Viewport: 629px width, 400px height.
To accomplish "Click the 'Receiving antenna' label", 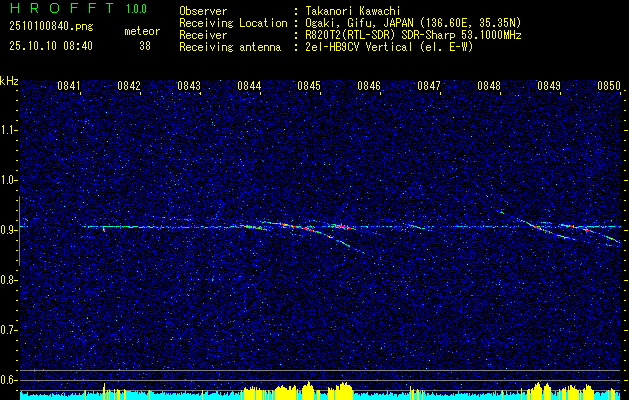I will [x=230, y=47].
